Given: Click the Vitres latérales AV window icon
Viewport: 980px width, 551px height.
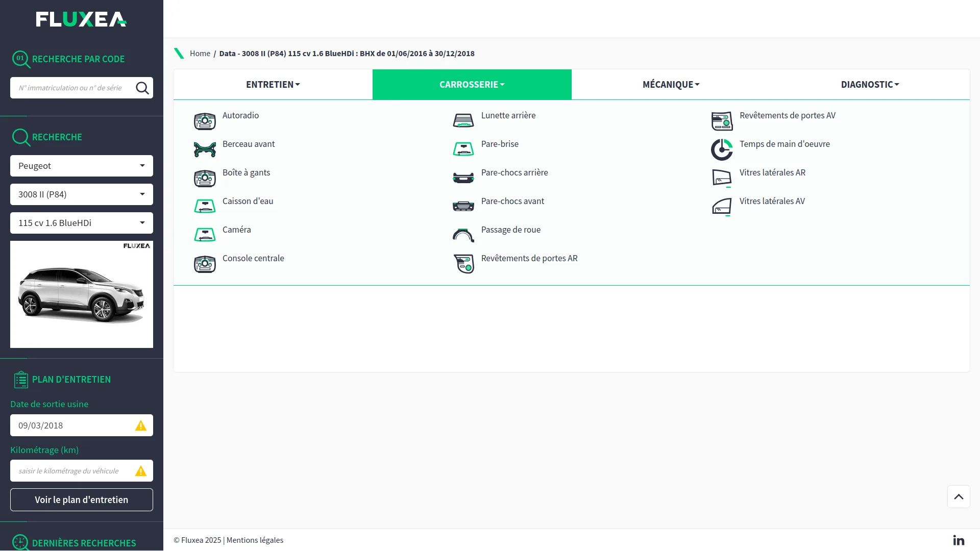Looking at the screenshot, I should (x=722, y=207).
